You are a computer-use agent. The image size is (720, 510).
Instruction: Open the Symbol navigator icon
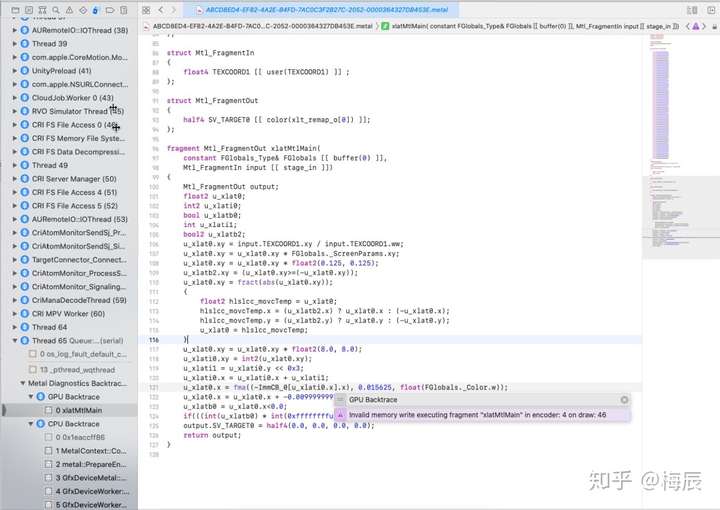tap(42, 10)
